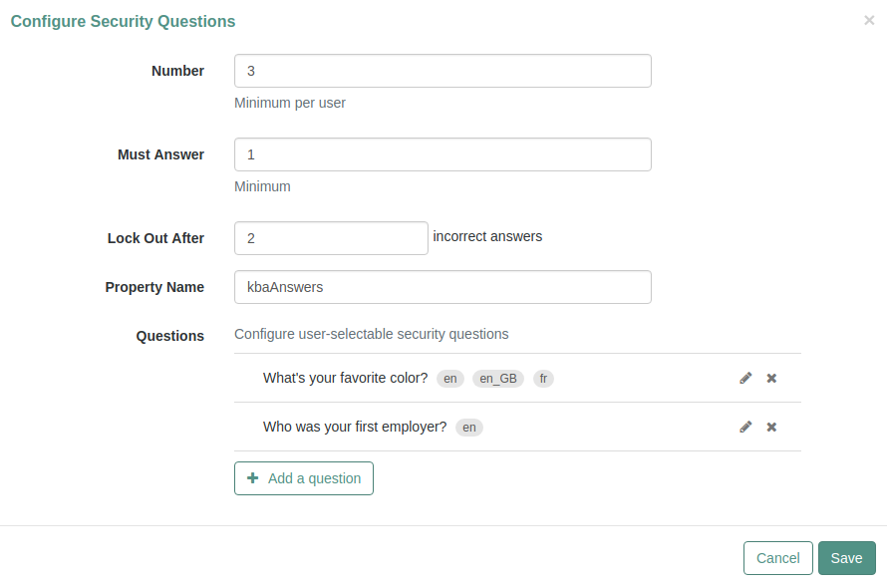Edit the favorite color question pencil icon
The height and width of the screenshot is (588, 887).
(x=745, y=378)
